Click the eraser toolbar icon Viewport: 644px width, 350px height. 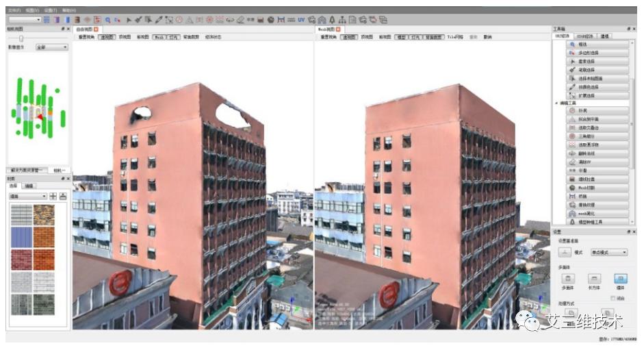[240, 19]
